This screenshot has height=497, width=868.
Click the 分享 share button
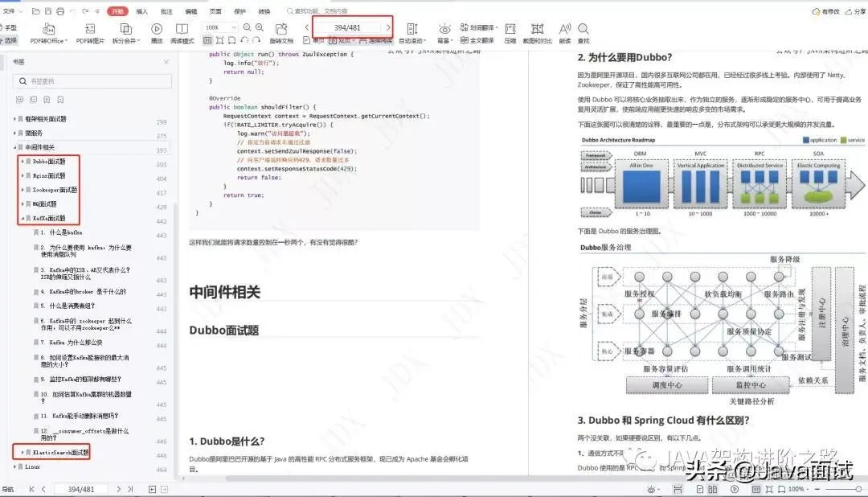click(855, 11)
